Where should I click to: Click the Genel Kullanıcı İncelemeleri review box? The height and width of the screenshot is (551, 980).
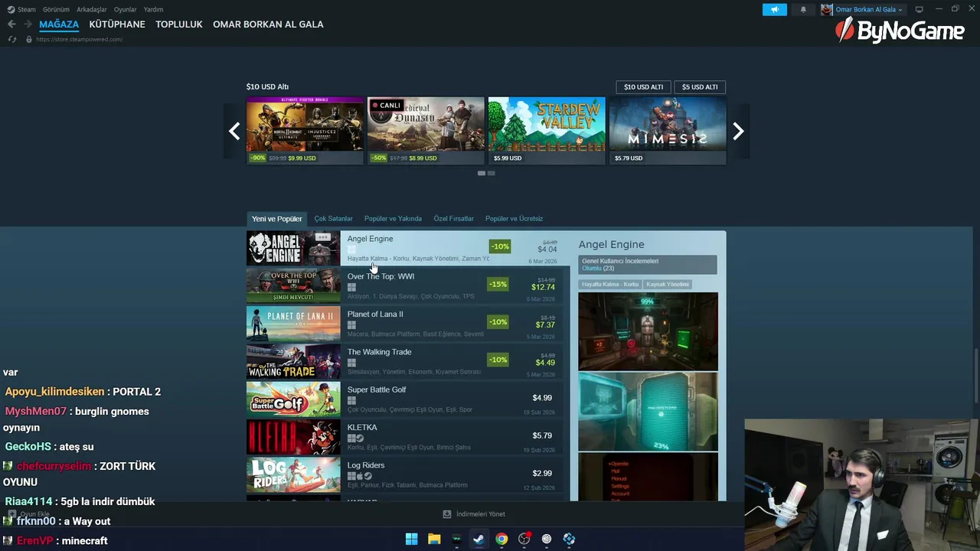coord(648,265)
